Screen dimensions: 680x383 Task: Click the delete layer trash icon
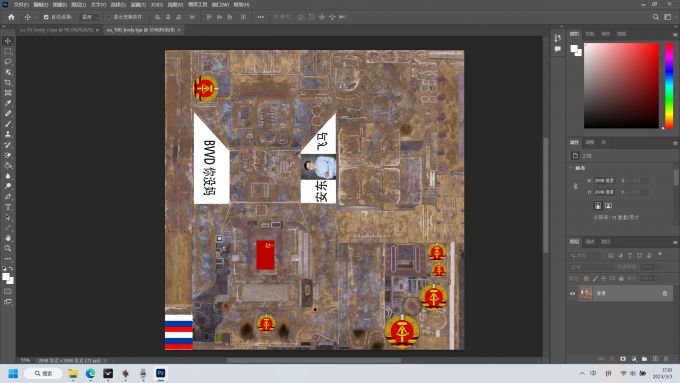(x=666, y=359)
